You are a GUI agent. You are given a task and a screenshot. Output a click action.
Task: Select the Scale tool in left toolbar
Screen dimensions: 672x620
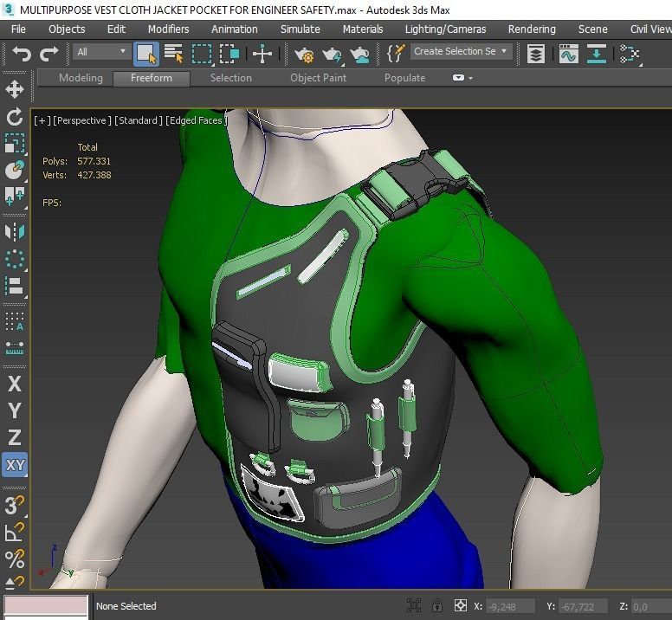point(15,144)
